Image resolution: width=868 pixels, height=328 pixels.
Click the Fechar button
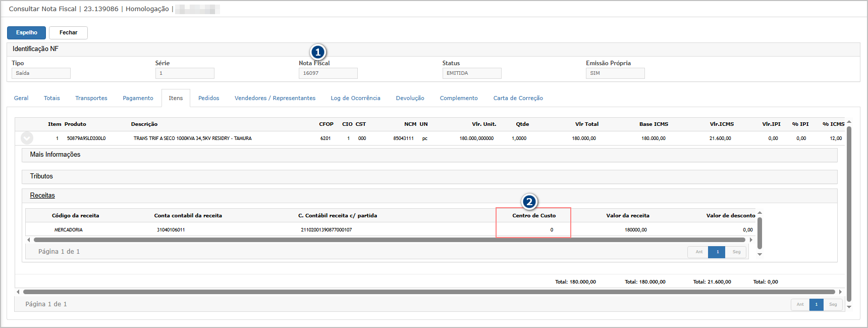point(68,33)
